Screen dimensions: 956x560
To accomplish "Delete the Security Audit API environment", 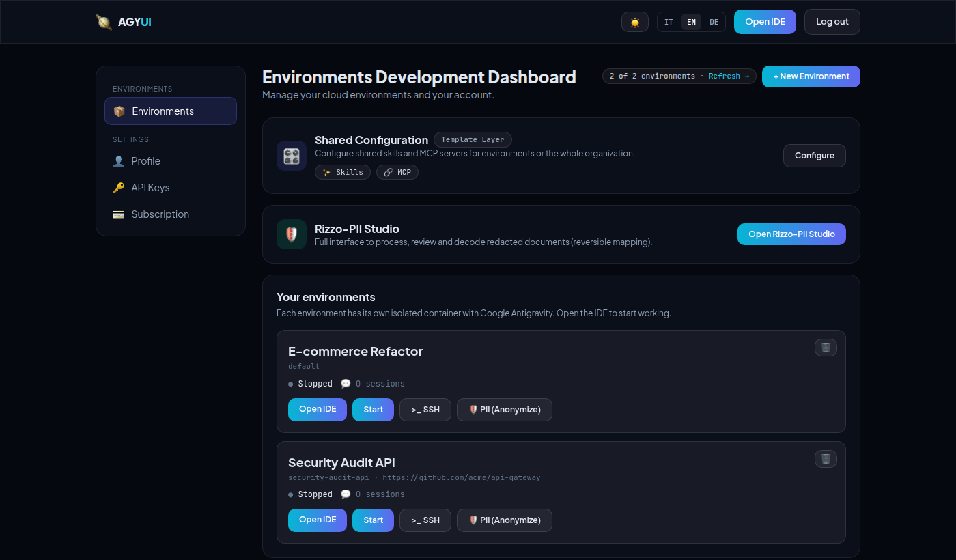I will pos(826,459).
